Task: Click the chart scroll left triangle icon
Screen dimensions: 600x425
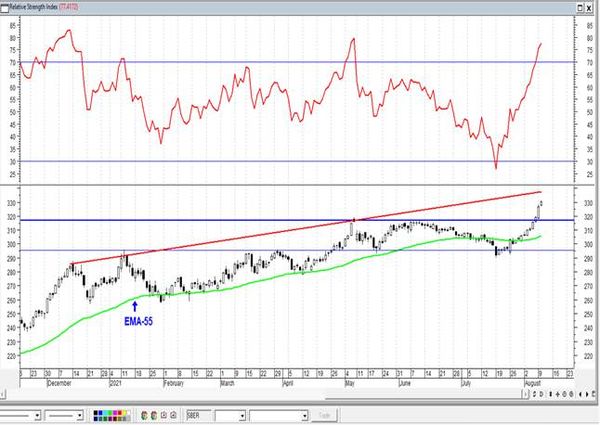Action: [x=580, y=394]
